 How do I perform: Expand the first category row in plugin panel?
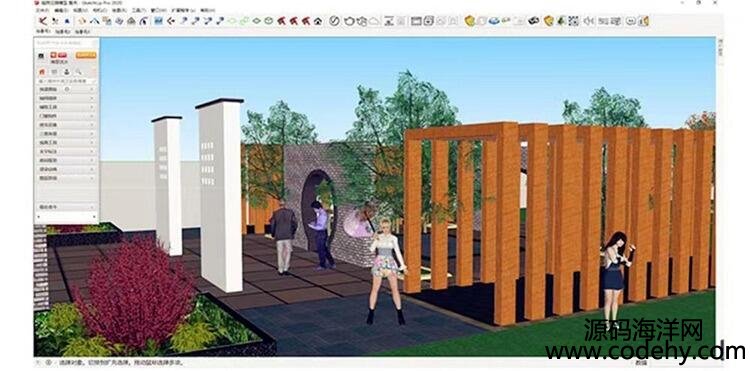(x=66, y=89)
